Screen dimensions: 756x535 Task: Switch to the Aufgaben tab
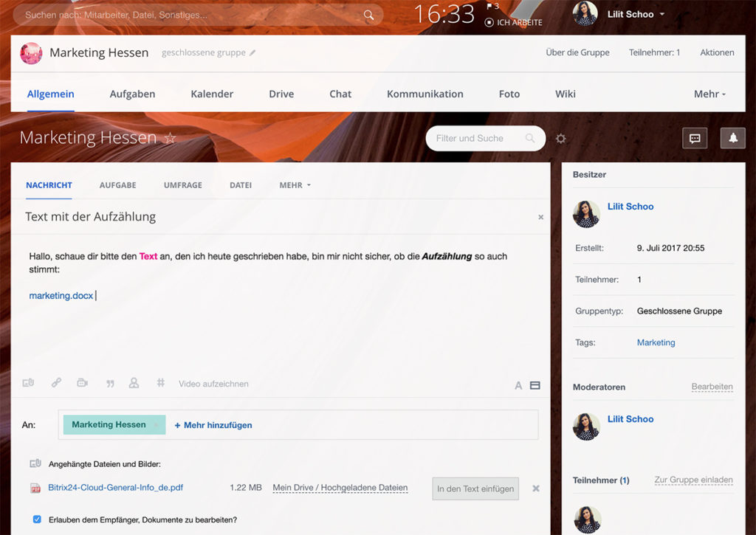pyautogui.click(x=133, y=94)
